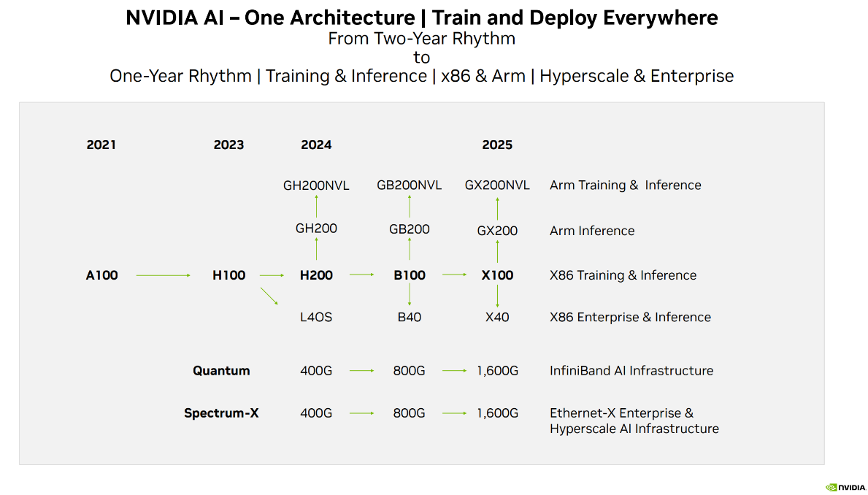
Task: Click the GB200 Arm Inference label
Action: 409,229
